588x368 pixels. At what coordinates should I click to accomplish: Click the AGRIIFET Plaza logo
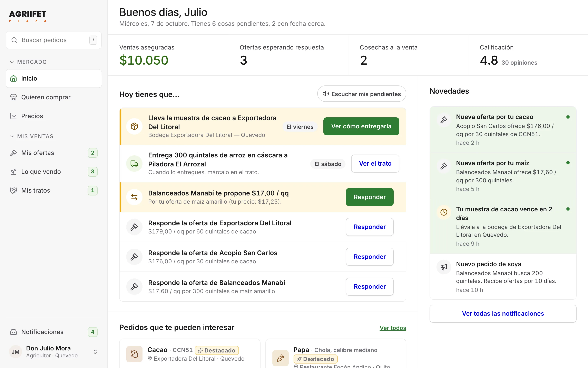(x=28, y=16)
